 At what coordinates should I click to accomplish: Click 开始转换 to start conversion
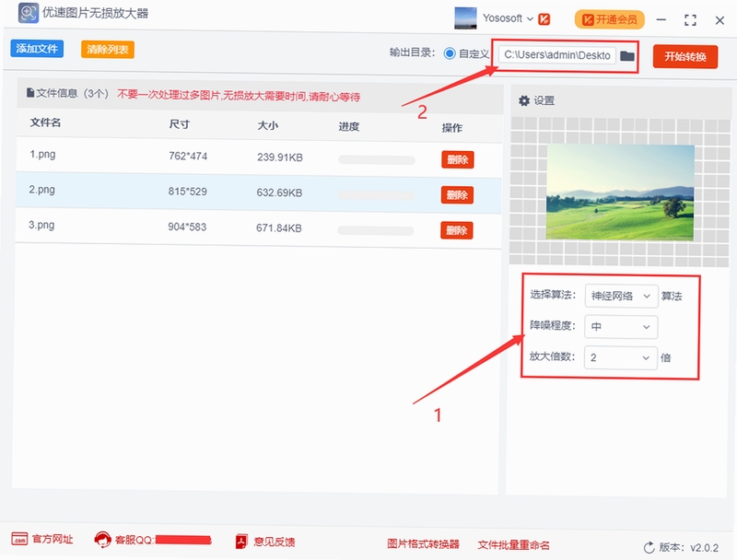pyautogui.click(x=685, y=57)
